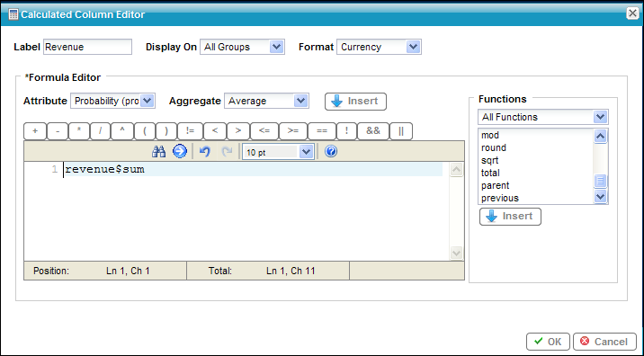Click the calculator icon in title bar
Image resolution: width=644 pixels, height=356 pixels.
click(13, 14)
